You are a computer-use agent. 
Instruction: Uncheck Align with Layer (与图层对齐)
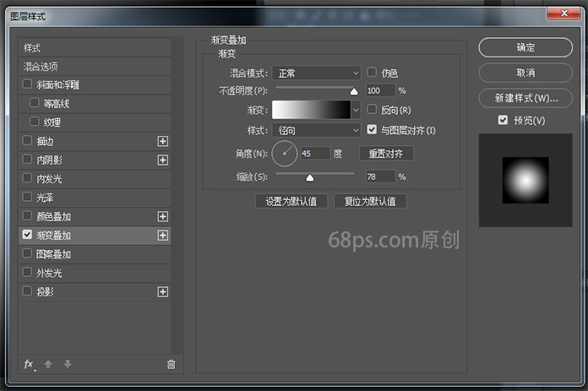click(x=372, y=129)
